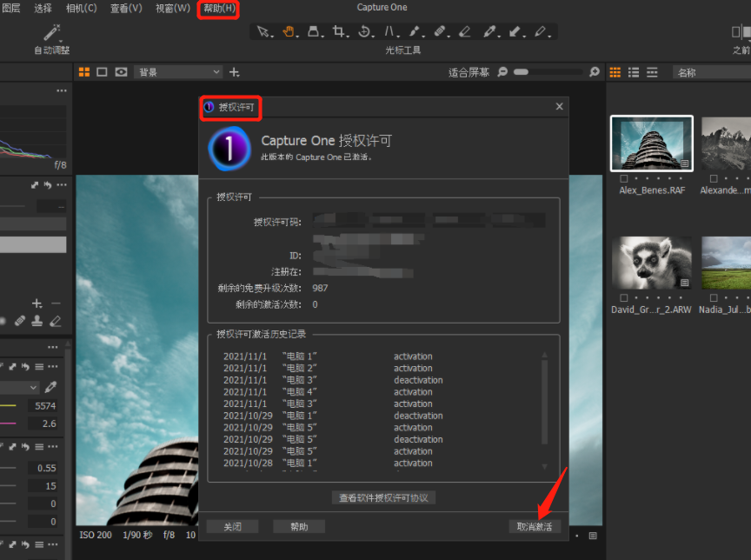Switch browser to grid thumbnail view
The image size is (751, 560).
point(615,72)
